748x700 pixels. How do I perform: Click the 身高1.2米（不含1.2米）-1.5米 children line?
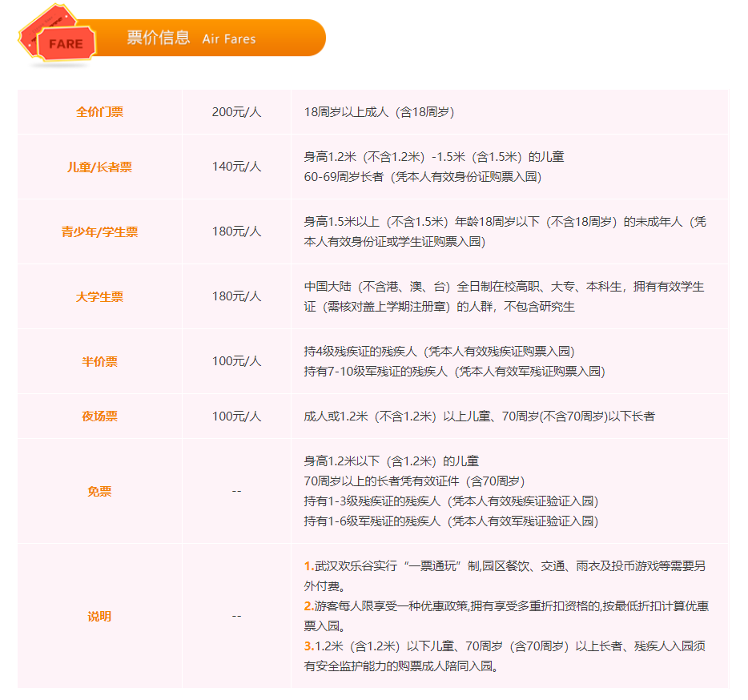pyautogui.click(x=434, y=157)
